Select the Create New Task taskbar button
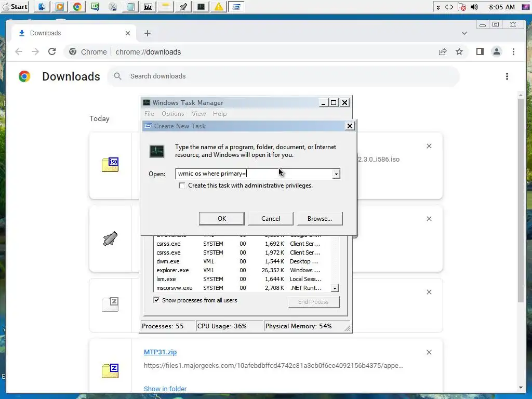532x399 pixels. coord(236,6)
